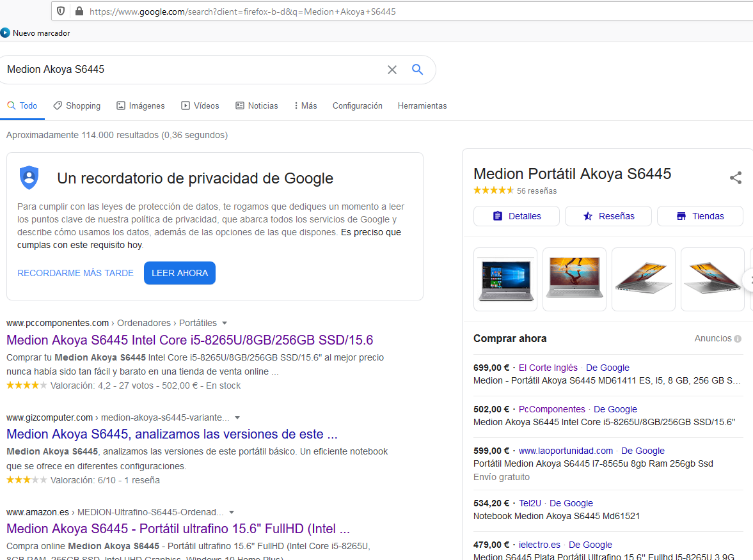The height and width of the screenshot is (560, 753).
Task: Open Tel2U store link
Action: click(x=530, y=503)
